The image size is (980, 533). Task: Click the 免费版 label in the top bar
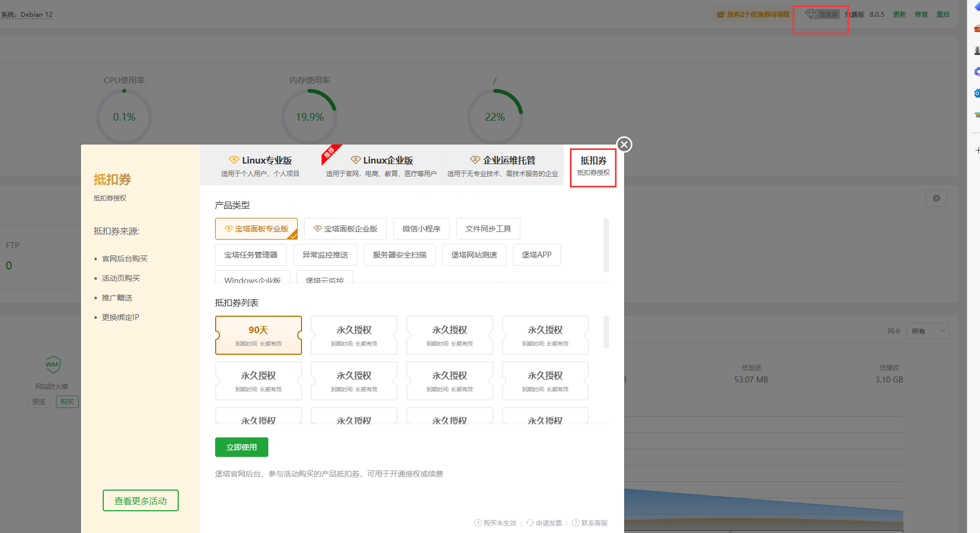point(855,14)
